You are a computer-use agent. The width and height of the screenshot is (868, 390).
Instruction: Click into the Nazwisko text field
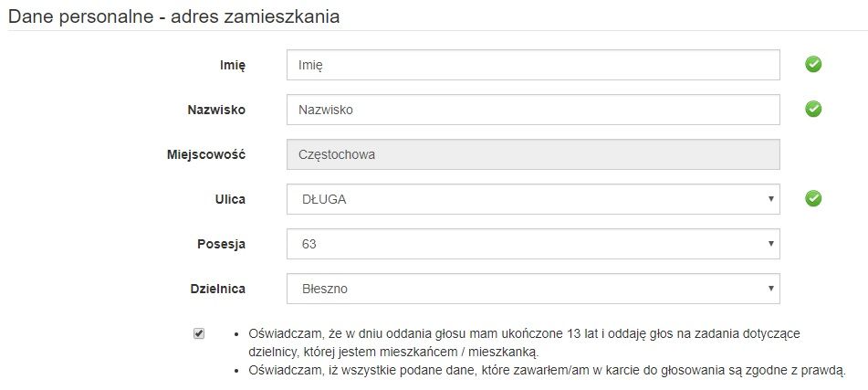532,110
